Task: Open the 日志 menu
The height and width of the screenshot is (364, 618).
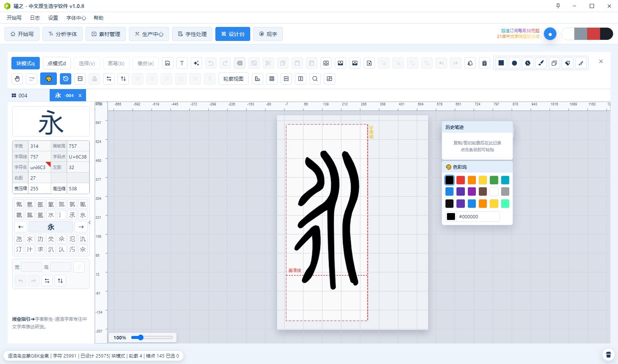Action: click(35, 18)
